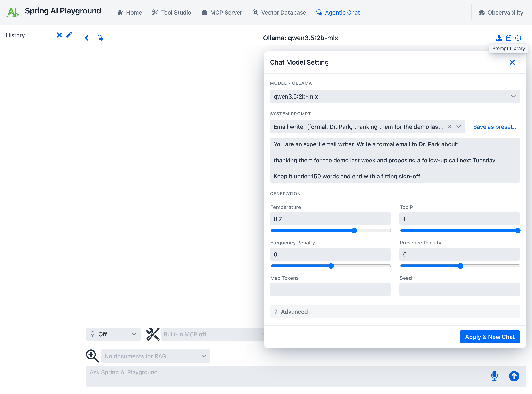Adjust the Presence Penalty slider
This screenshot has width=532, height=394.
pyautogui.click(x=461, y=266)
